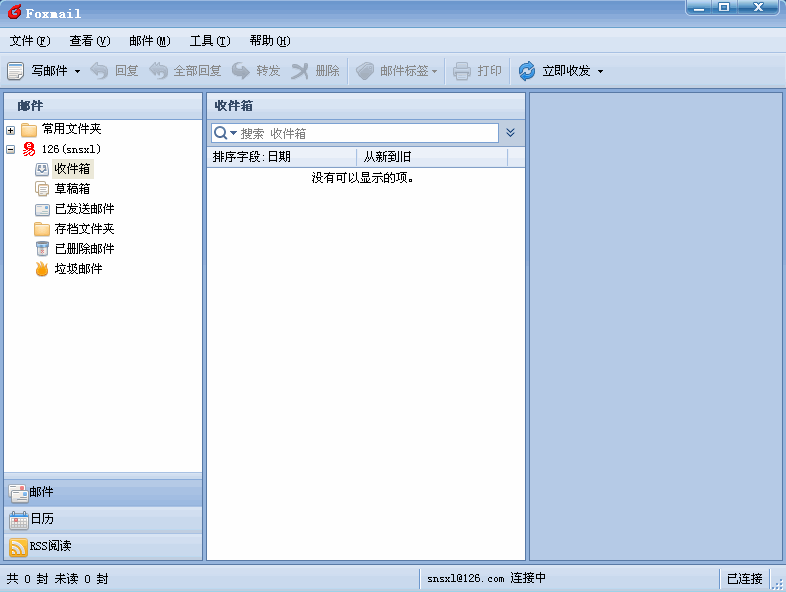The image size is (786, 592).
Task: Click the window resize grip in status bar
Action: [x=778, y=584]
